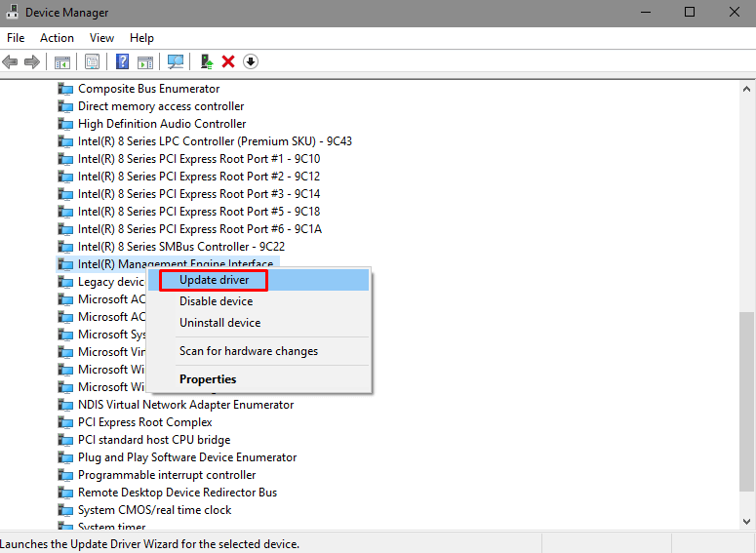Toggle the Show/Hide Console Tree toolbar icon
The image size is (756, 553).
point(62,61)
